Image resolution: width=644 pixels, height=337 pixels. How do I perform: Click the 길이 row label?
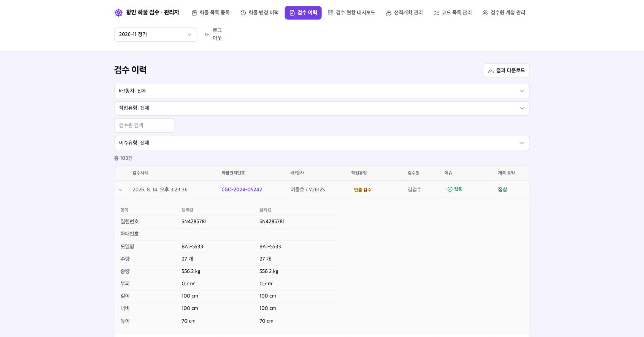[x=125, y=296]
